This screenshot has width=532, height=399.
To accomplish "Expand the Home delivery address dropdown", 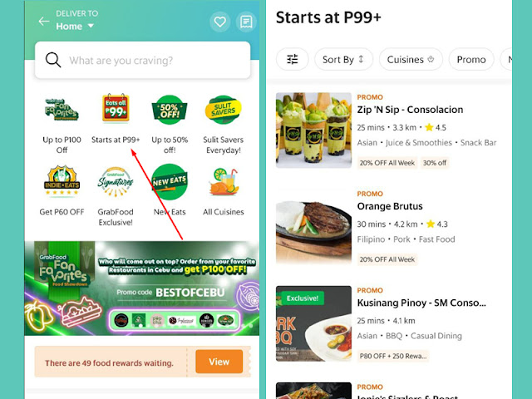I will point(75,26).
